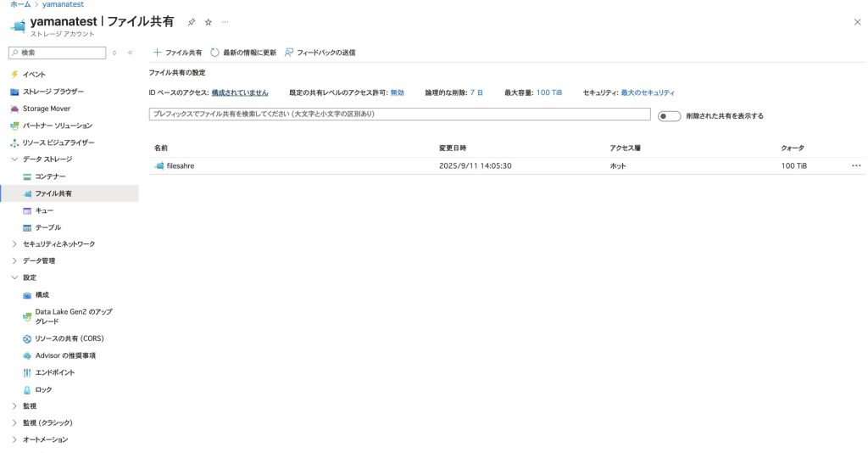
Task: Select コンテナー in the sidebar menu
Action: pyautogui.click(x=50, y=176)
